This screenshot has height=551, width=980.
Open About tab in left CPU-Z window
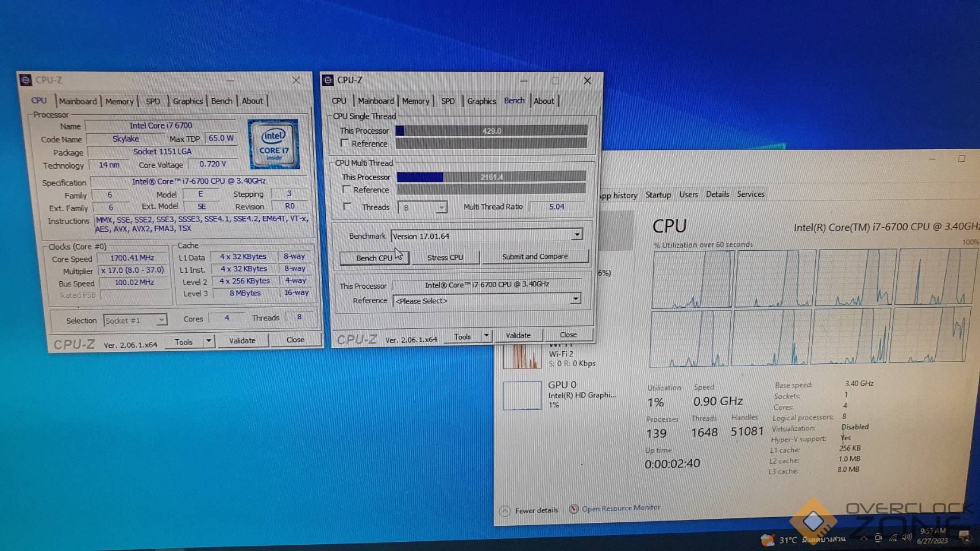pyautogui.click(x=252, y=101)
